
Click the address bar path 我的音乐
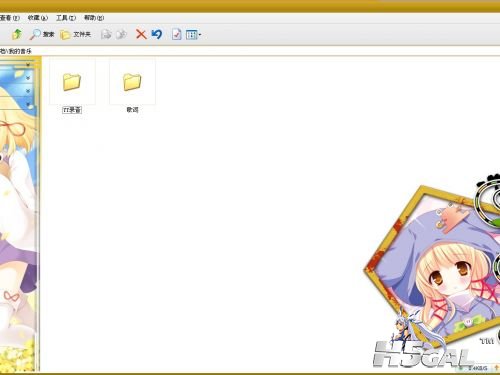[x=20, y=51]
